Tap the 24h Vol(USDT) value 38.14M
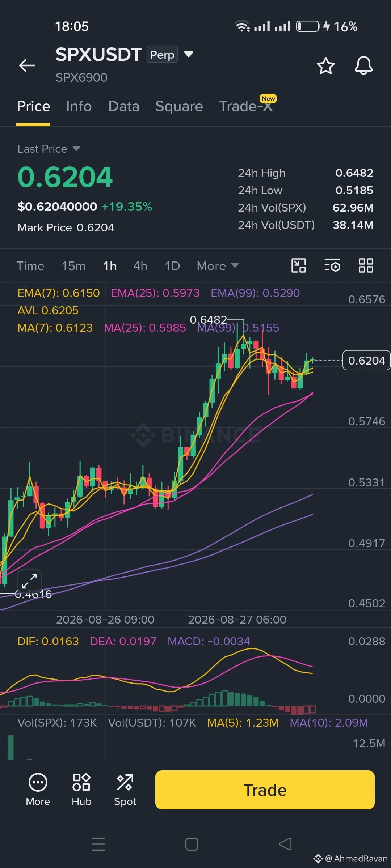This screenshot has width=391, height=868. click(x=353, y=225)
